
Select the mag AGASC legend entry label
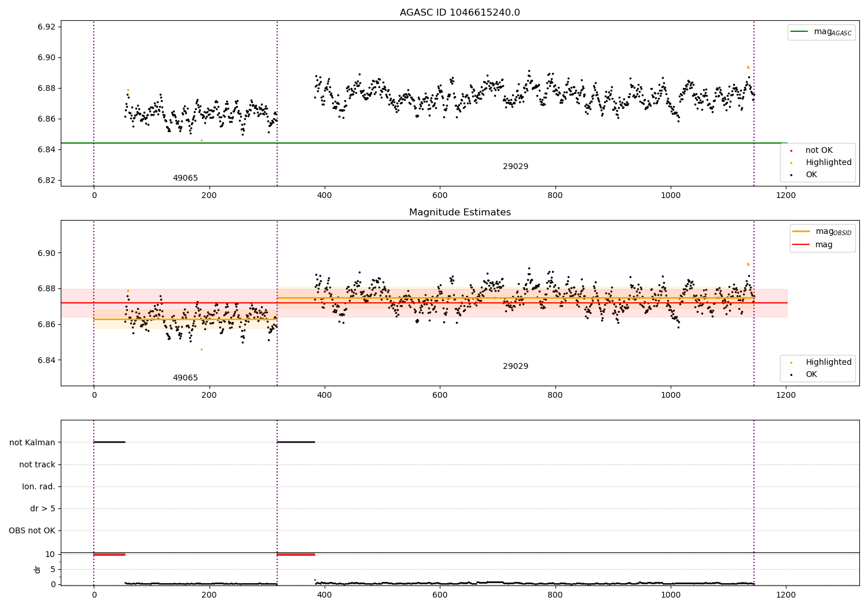(x=833, y=32)
